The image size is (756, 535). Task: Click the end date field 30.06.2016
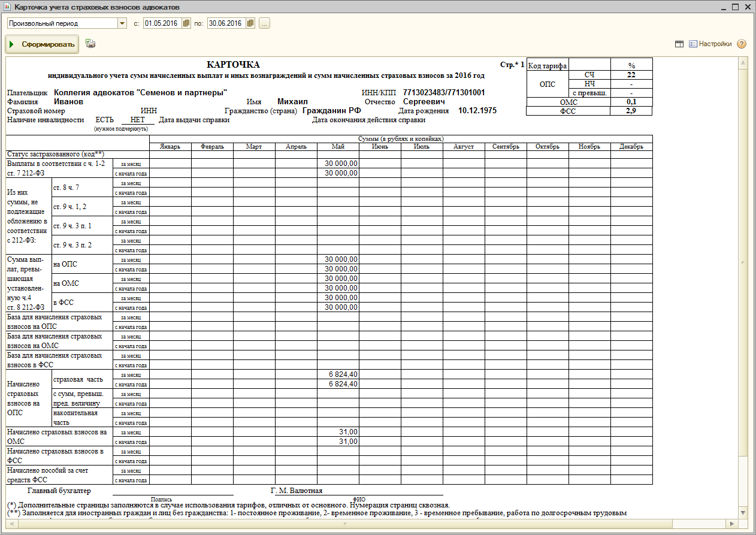[x=226, y=23]
